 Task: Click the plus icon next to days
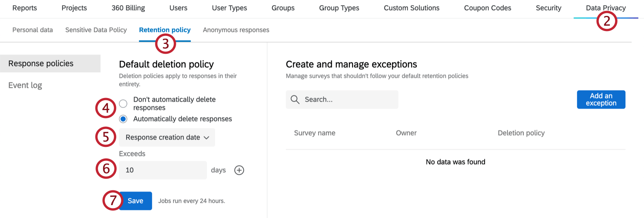pyautogui.click(x=239, y=170)
